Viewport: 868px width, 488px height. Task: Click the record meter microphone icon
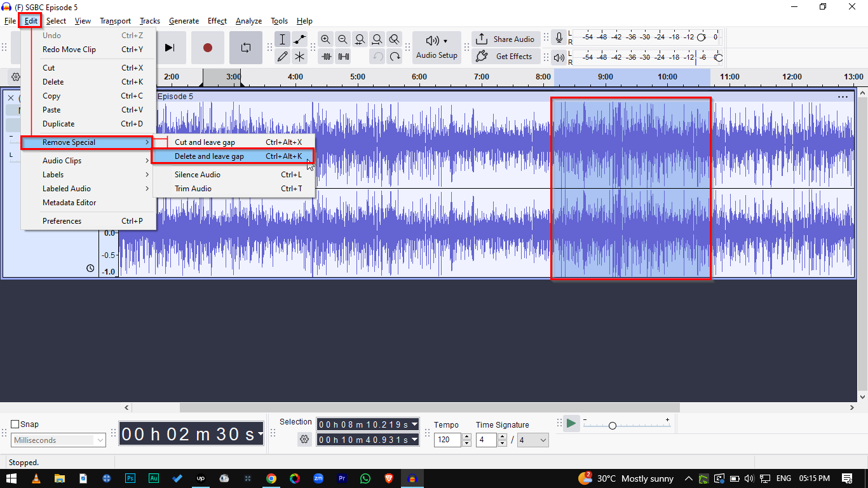[x=559, y=37]
